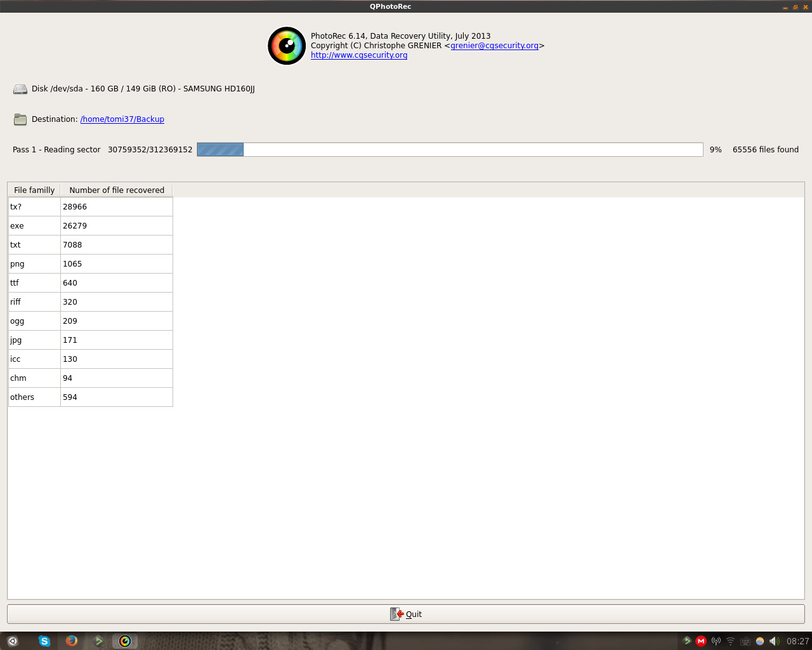
Task: Select the exe file family cell
Action: coord(34,226)
